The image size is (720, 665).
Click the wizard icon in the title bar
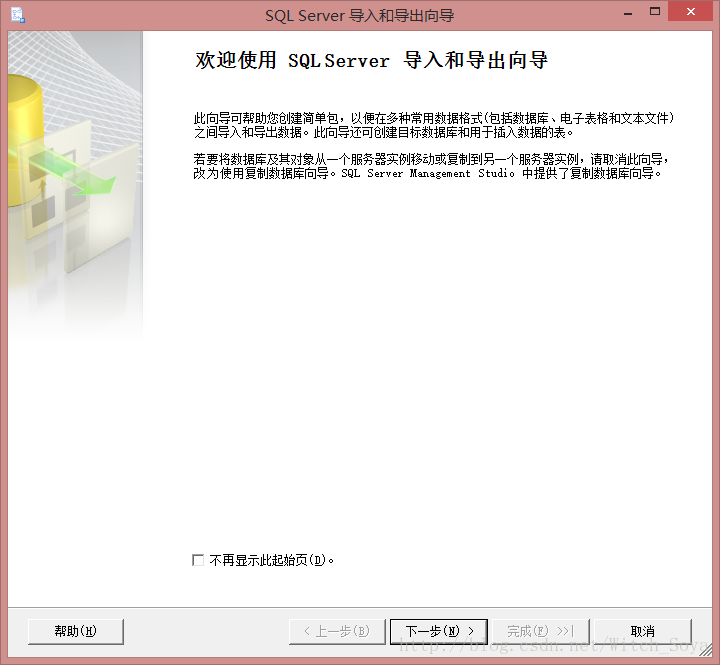[x=17, y=15]
